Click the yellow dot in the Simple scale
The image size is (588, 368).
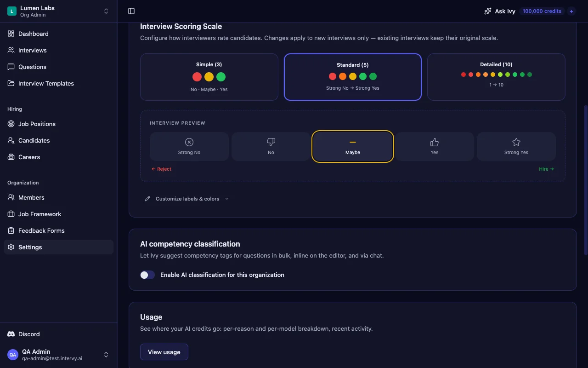point(209,77)
